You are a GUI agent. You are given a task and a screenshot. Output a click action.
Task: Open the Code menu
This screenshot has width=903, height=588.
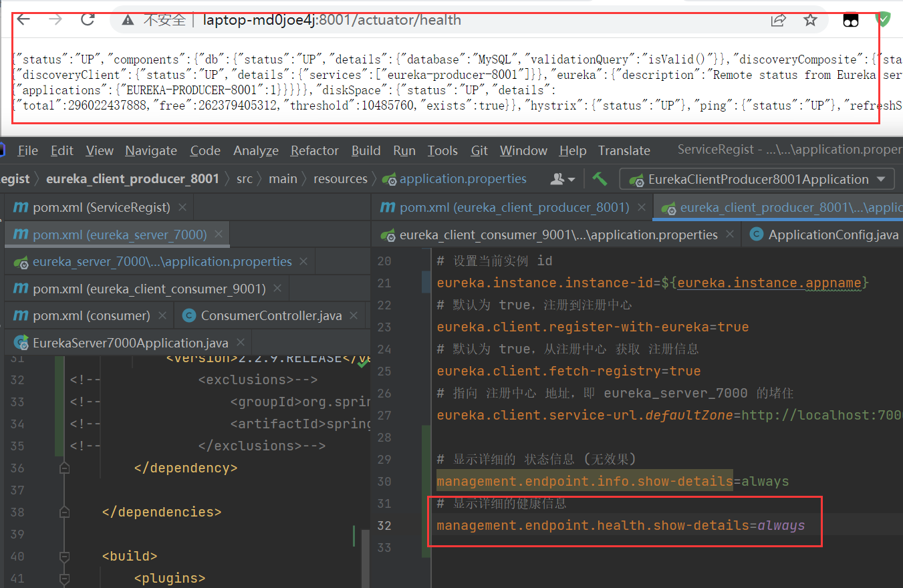(205, 150)
